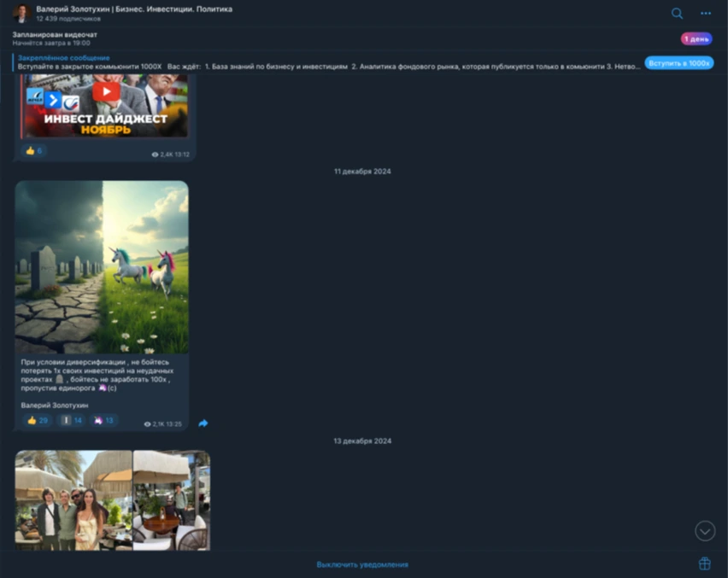Open search in the channel header
Screen dimensions: 728x578
tap(677, 14)
